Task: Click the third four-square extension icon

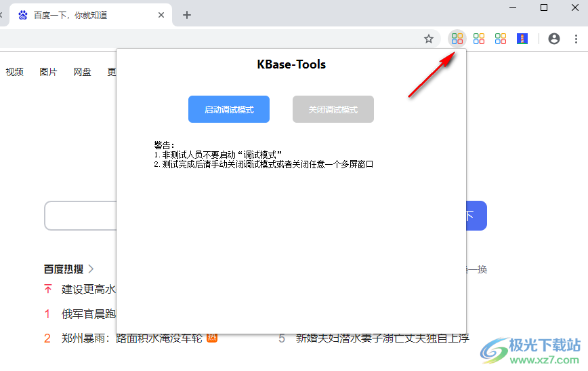Action: pos(501,39)
